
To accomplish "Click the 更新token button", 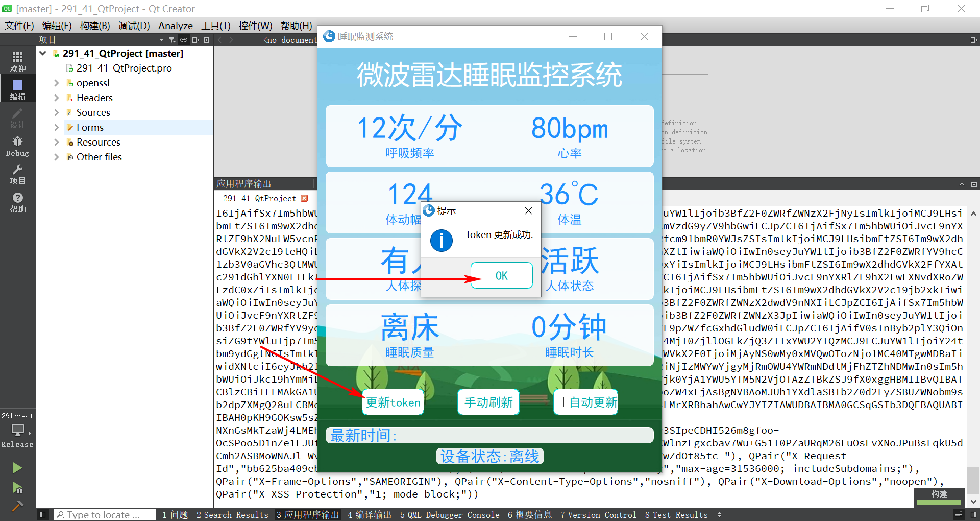I will [x=393, y=402].
